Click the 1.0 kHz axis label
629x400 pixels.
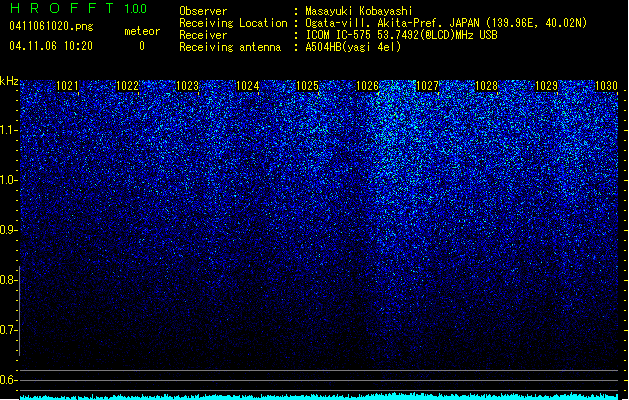(x=8, y=180)
